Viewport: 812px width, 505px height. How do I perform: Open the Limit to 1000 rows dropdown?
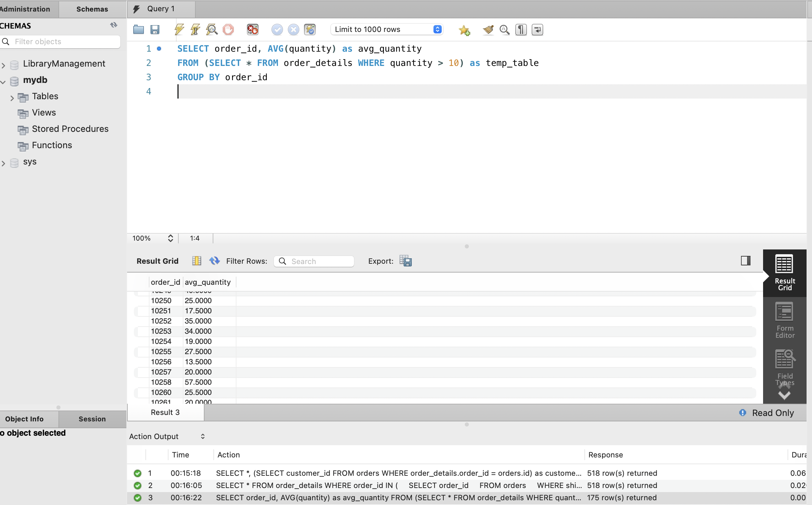(387, 30)
